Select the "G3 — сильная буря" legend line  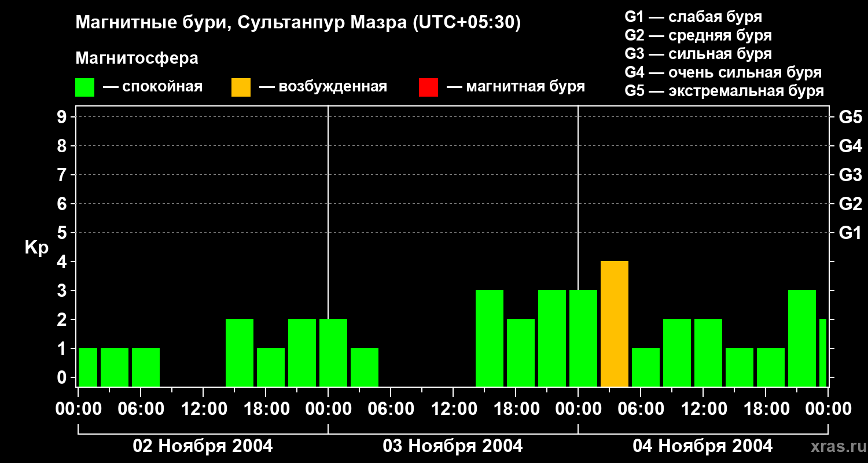(x=698, y=54)
